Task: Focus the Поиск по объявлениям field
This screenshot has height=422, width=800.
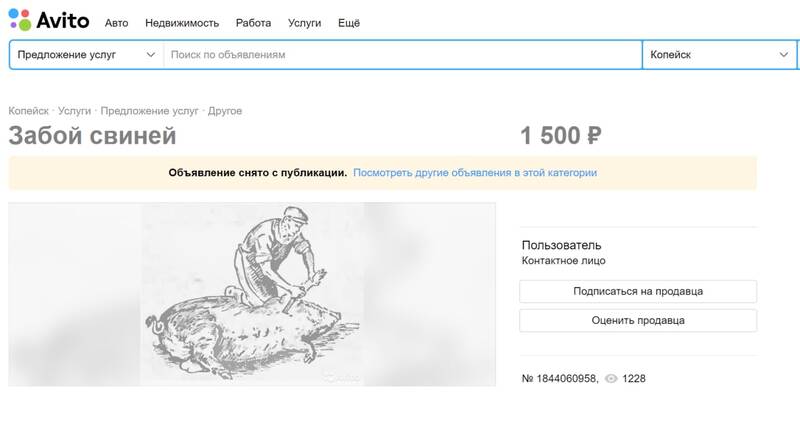Action: pyautogui.click(x=403, y=55)
